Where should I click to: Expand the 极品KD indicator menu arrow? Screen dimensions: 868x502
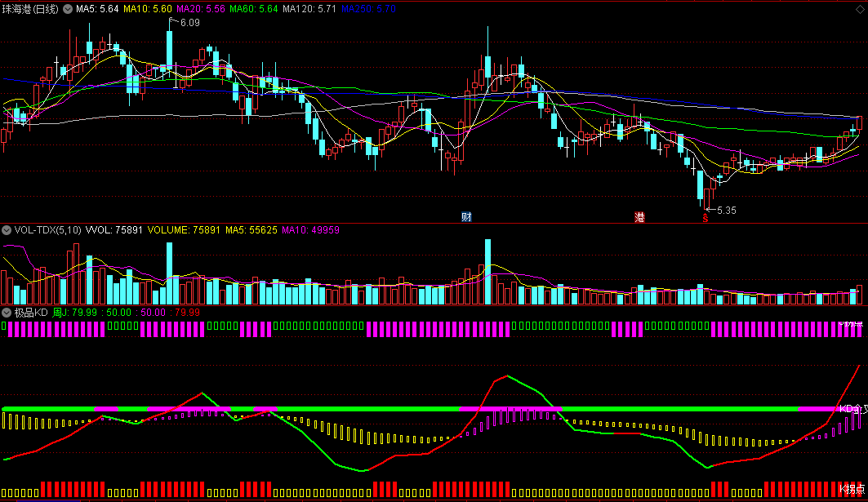[7, 313]
